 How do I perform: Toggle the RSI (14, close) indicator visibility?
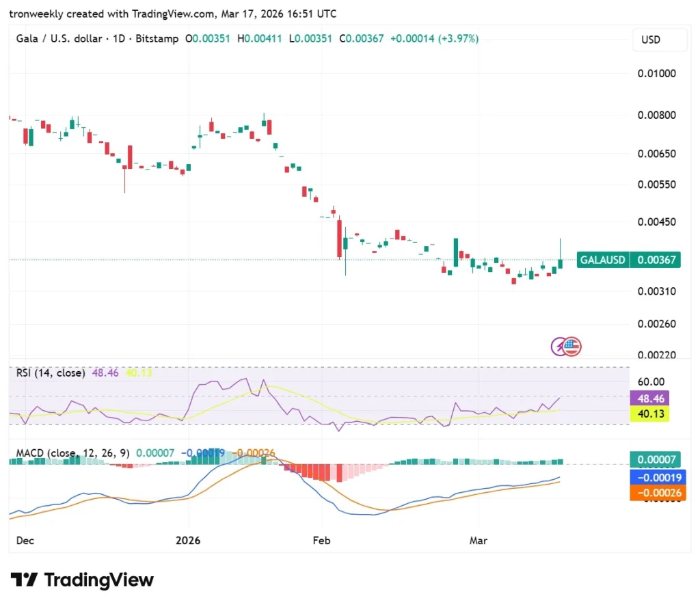pos(49,373)
